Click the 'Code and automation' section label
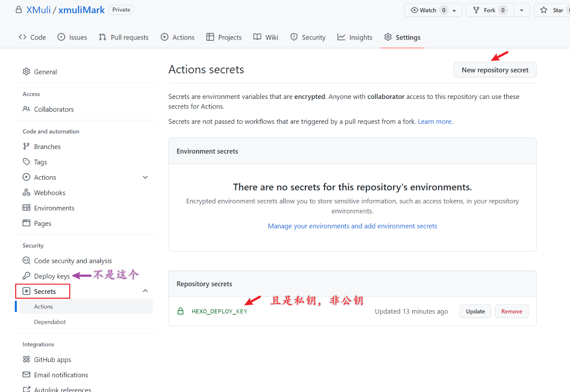The height and width of the screenshot is (392, 570). (51, 131)
